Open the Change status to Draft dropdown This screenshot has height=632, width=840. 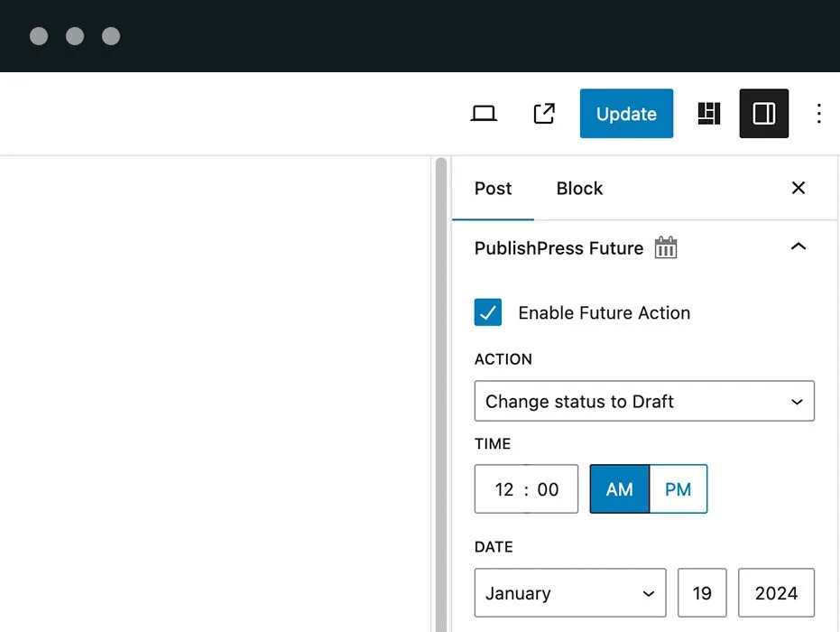644,401
